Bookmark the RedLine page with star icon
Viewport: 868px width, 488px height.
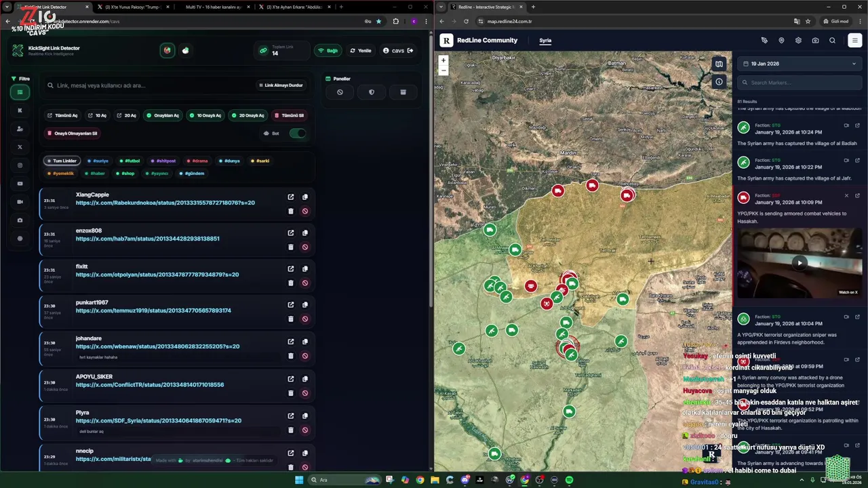pyautogui.click(x=808, y=21)
